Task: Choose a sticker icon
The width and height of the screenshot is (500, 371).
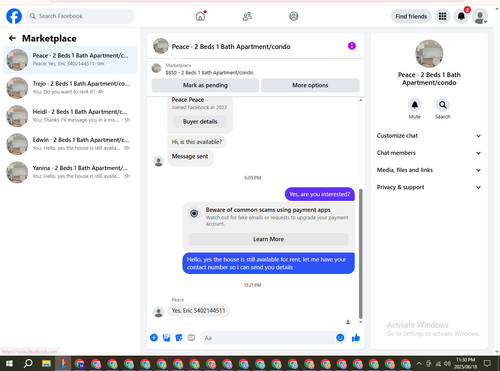Action: click(179, 338)
